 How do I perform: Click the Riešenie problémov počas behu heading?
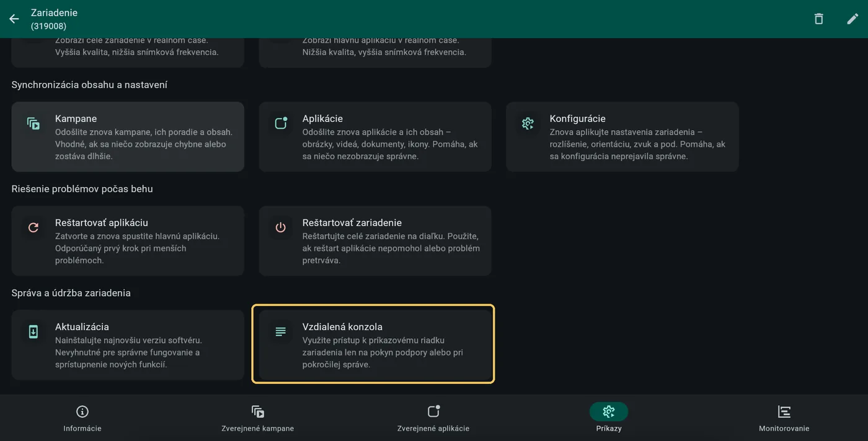click(x=82, y=188)
